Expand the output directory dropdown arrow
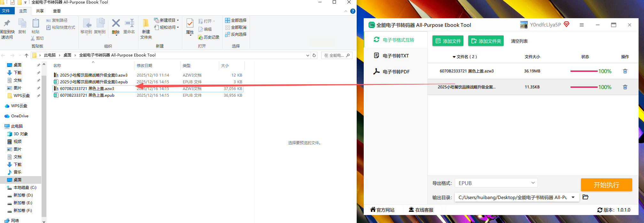The height and width of the screenshot is (223, 644). [x=573, y=197]
